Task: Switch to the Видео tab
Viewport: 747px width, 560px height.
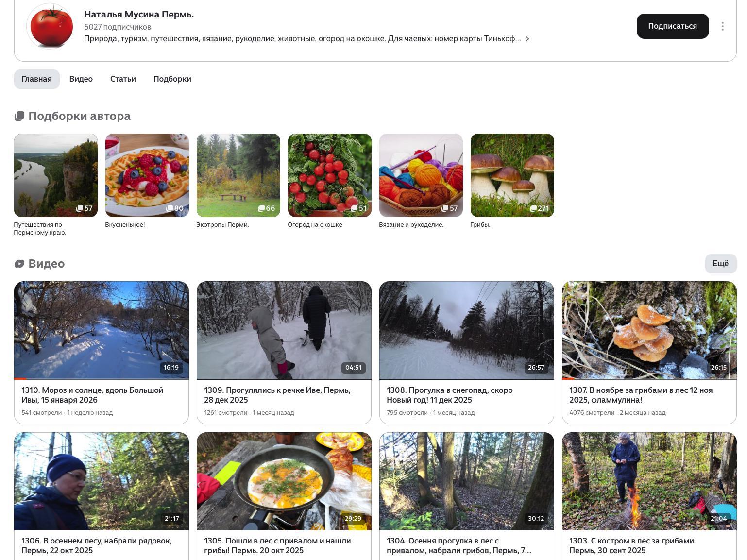Action: click(x=81, y=79)
